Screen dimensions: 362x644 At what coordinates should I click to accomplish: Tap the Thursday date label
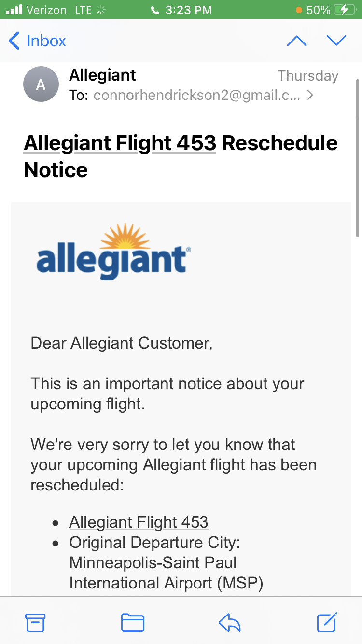(x=308, y=76)
